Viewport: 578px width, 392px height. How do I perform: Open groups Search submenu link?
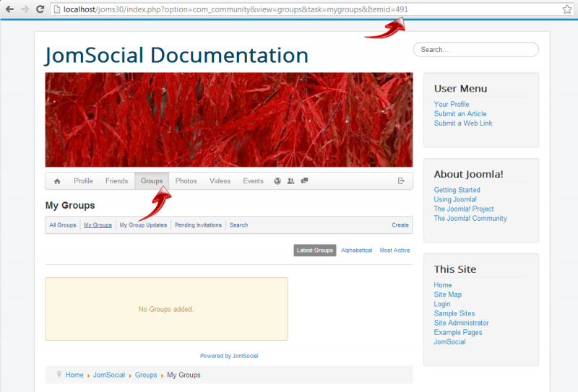(238, 225)
